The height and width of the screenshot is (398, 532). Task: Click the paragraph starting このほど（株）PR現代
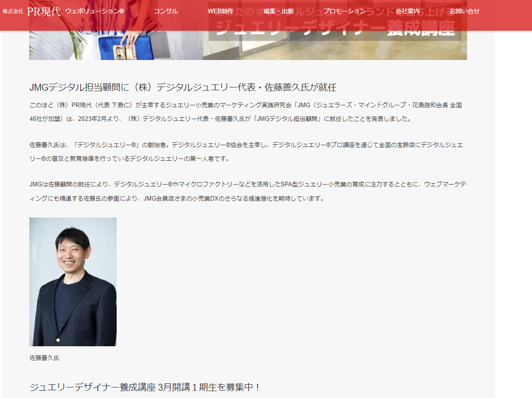(246, 112)
